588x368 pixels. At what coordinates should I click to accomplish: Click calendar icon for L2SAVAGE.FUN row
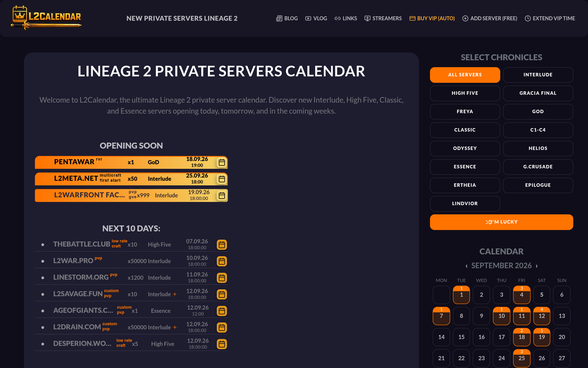point(222,294)
